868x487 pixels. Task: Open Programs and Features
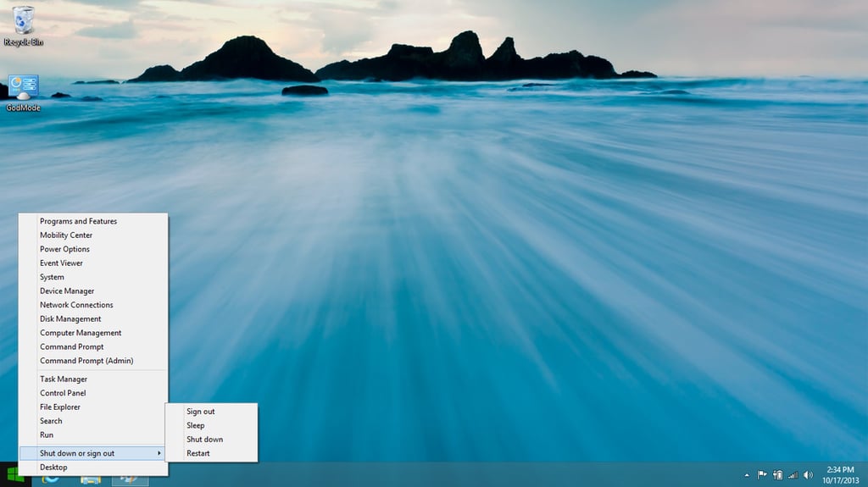coord(93,221)
